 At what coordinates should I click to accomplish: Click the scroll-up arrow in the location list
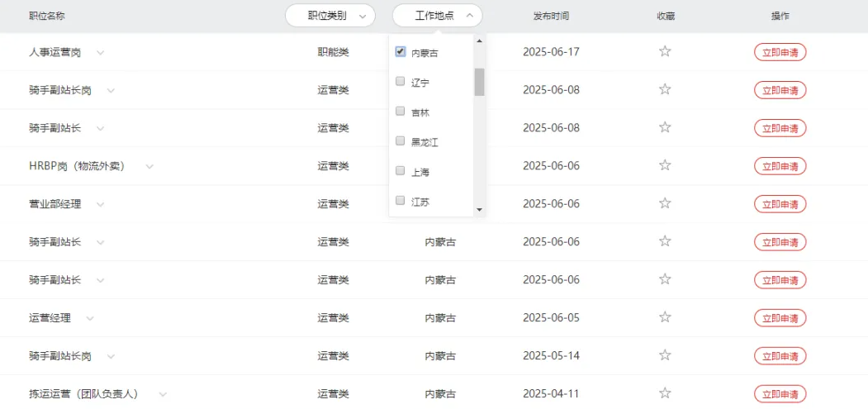point(479,40)
